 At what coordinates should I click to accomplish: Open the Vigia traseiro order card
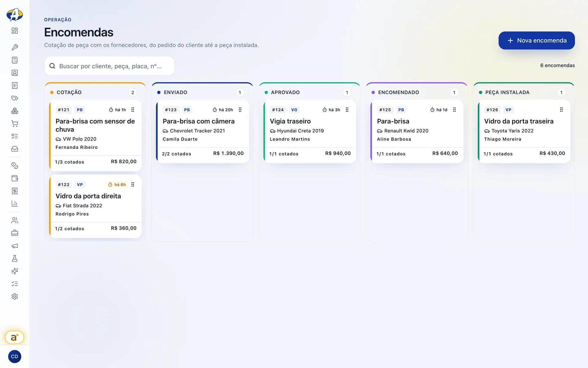pos(310,132)
